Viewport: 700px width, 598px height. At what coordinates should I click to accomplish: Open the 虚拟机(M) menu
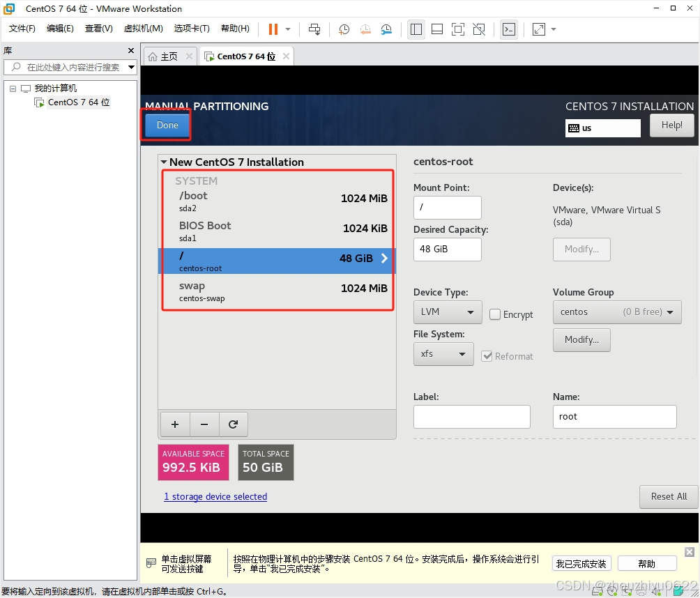coord(144,29)
